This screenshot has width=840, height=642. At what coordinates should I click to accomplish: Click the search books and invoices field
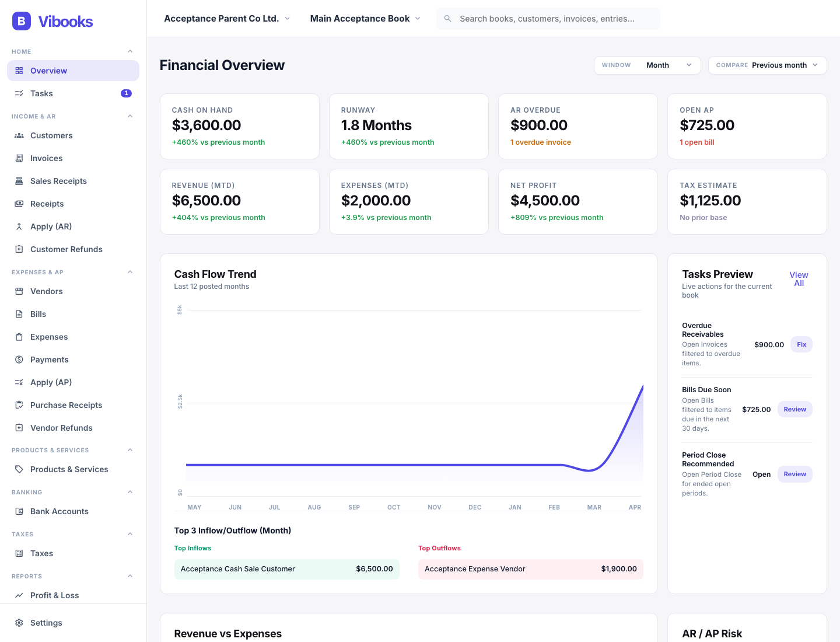548,18
